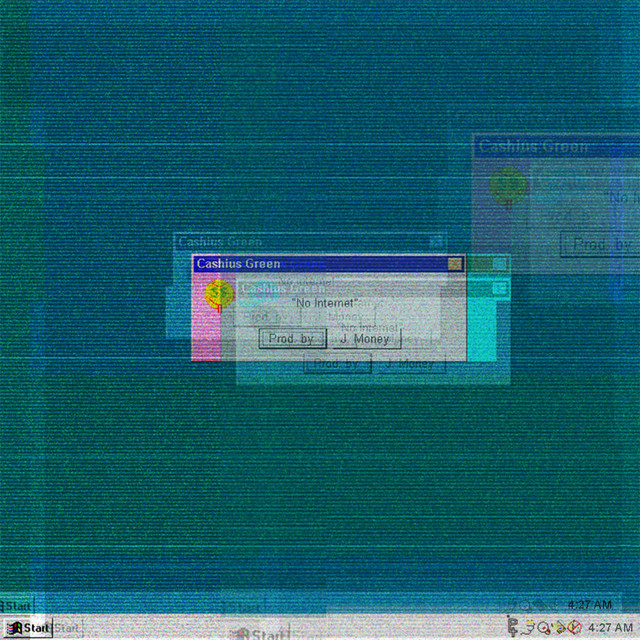Click the faded green smiley icon in the ghost dialog
This screenshot has width=640, height=640.
tap(507, 184)
